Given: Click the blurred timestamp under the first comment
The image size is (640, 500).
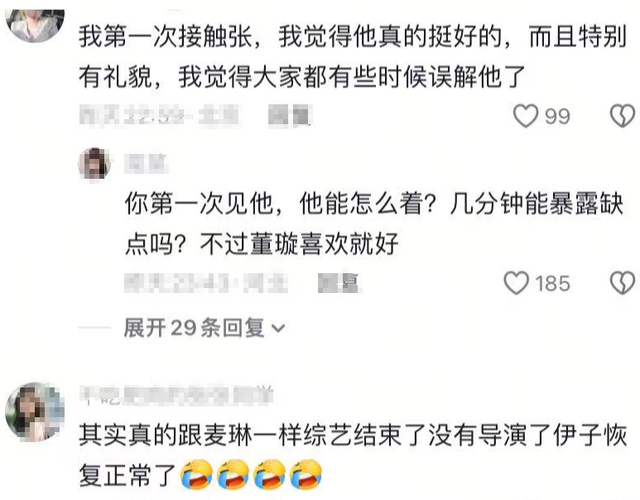Looking at the screenshot, I should coord(160,116).
